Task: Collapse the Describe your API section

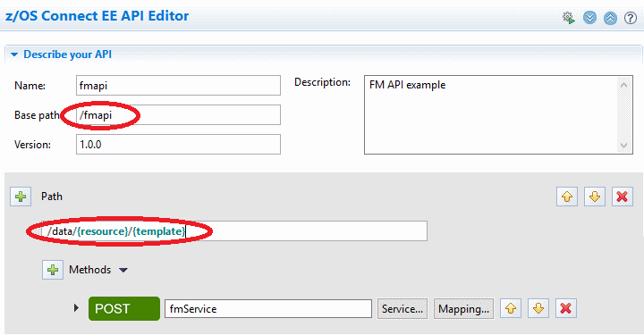Action: click(x=14, y=54)
